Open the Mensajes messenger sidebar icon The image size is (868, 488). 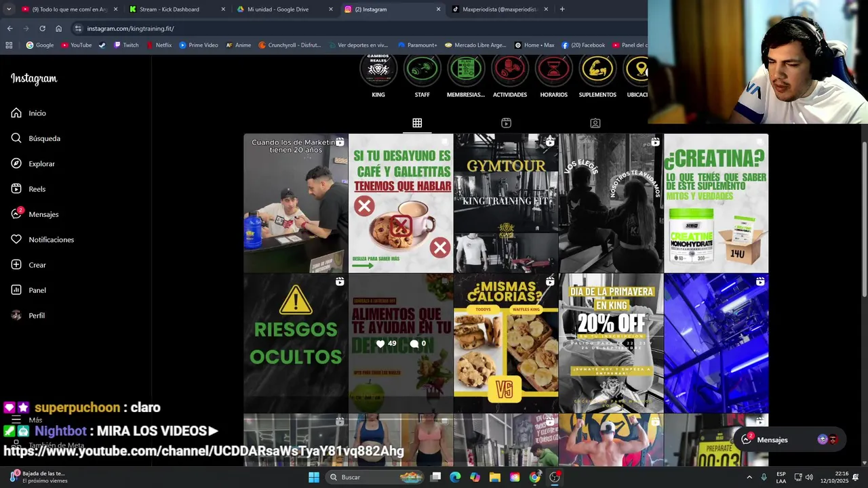pyautogui.click(x=16, y=214)
